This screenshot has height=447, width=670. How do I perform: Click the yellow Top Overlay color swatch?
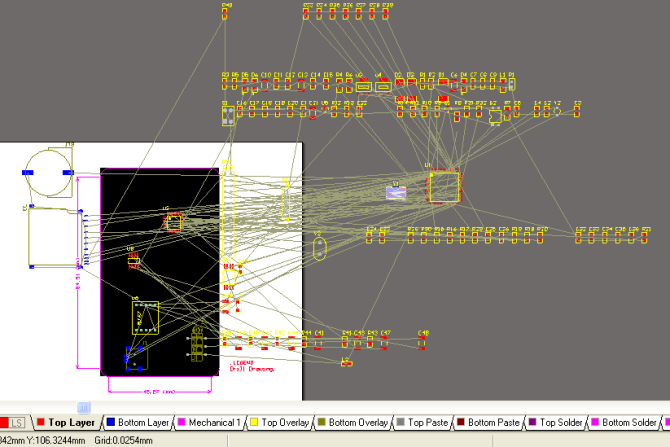click(252, 423)
